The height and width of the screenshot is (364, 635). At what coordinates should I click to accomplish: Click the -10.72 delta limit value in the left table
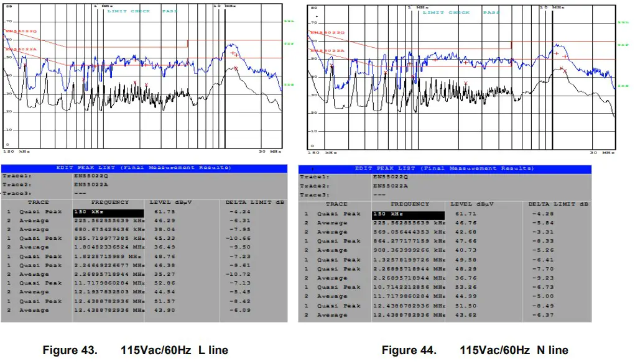pos(238,274)
